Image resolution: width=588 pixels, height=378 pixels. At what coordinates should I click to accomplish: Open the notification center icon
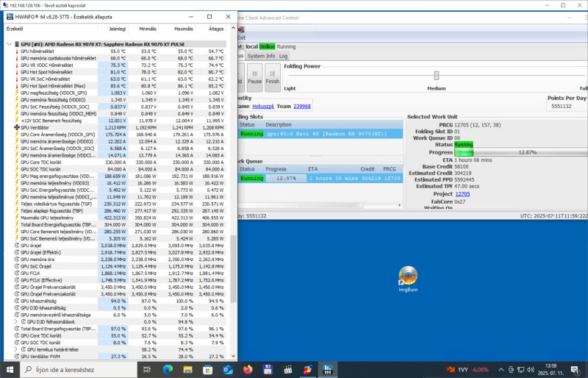(x=575, y=370)
